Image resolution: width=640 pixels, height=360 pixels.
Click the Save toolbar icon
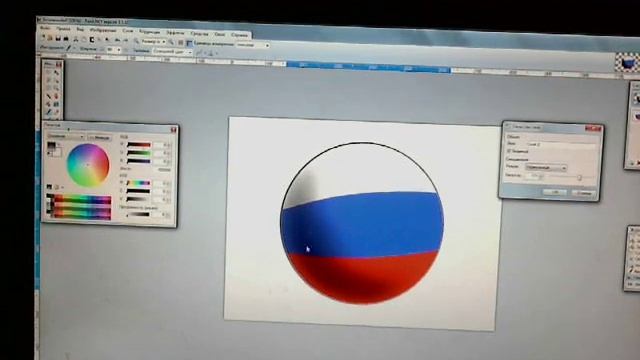tap(58, 38)
